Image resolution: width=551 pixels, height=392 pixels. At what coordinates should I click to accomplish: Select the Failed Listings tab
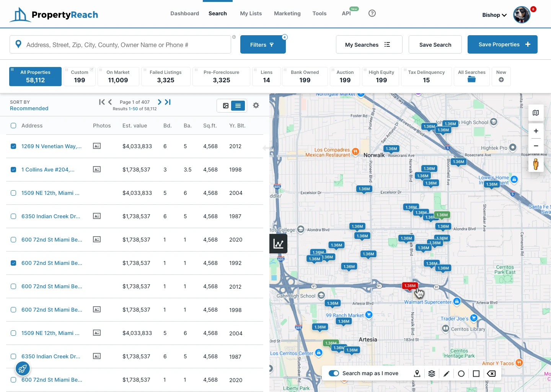click(166, 77)
